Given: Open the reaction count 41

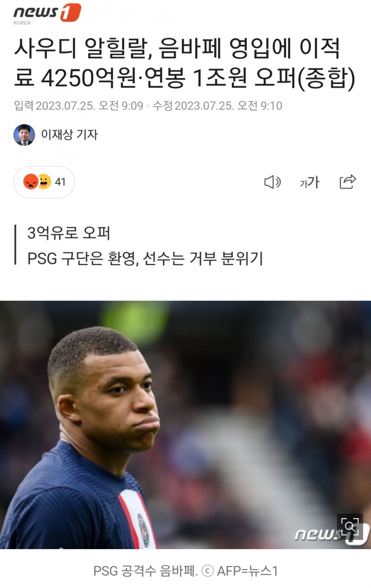Looking at the screenshot, I should point(60,182).
